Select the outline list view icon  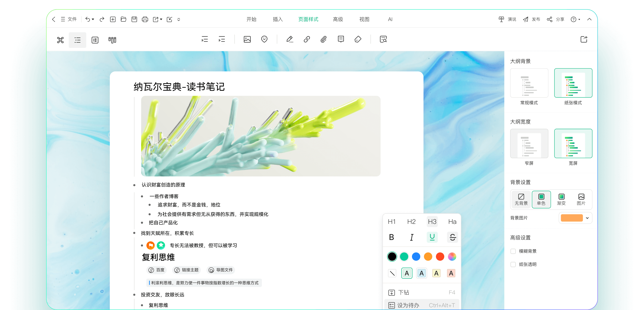(78, 40)
